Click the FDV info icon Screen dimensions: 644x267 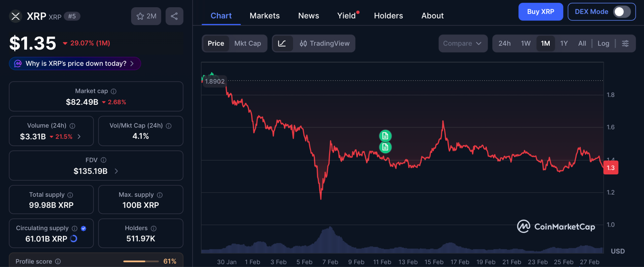pyautogui.click(x=103, y=160)
